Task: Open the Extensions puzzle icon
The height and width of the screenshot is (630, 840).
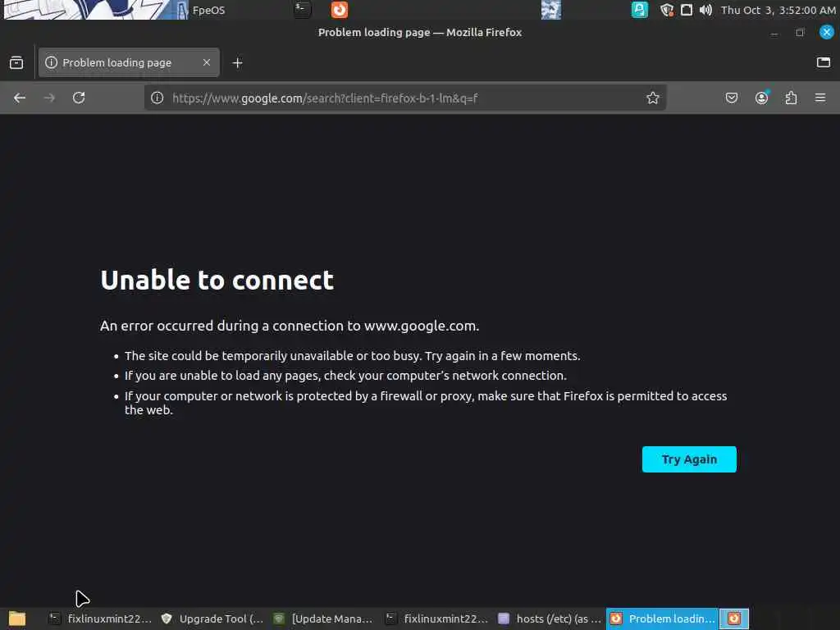Action: [791, 98]
